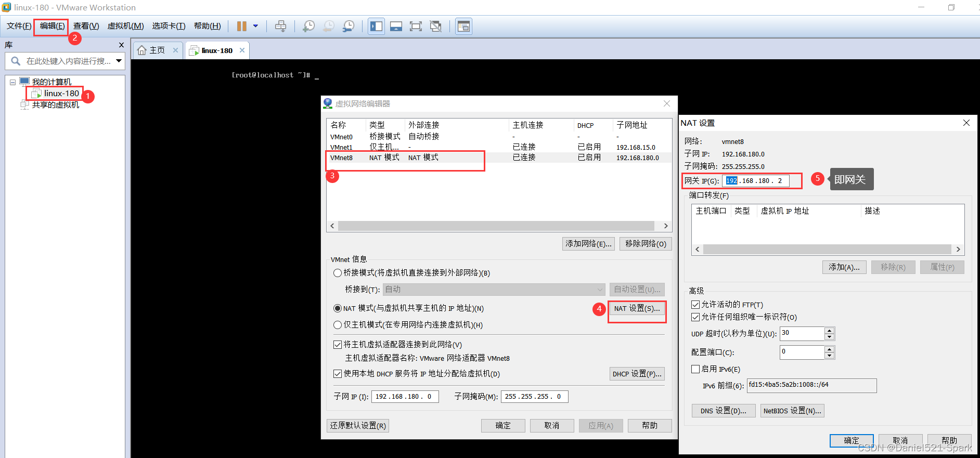Toggle the show library panel toolbar icon
Image resolution: width=980 pixels, height=458 pixels.
click(376, 26)
